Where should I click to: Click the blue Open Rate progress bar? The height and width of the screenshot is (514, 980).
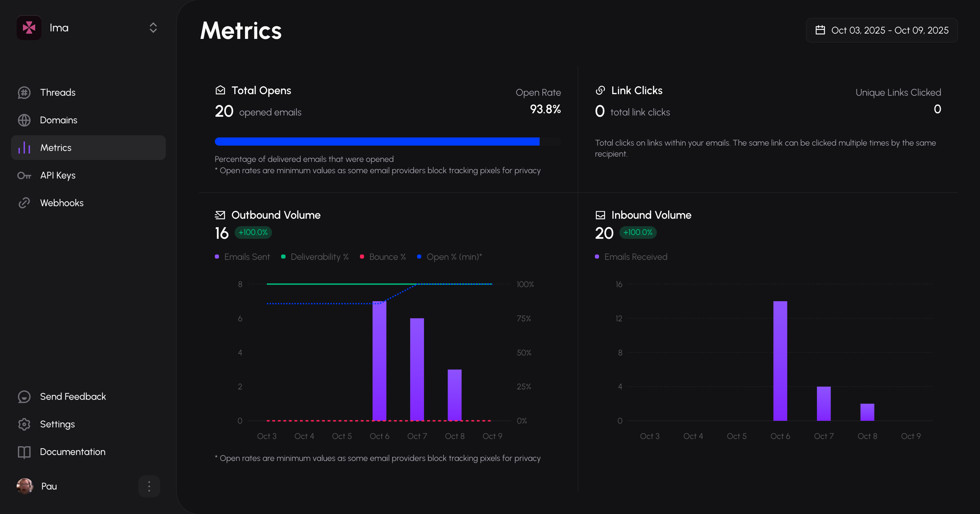tap(377, 142)
